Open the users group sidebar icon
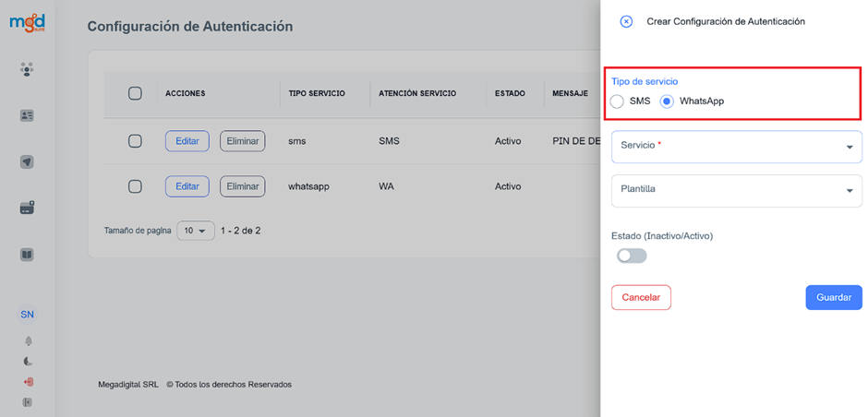868x417 pixels. pyautogui.click(x=28, y=69)
